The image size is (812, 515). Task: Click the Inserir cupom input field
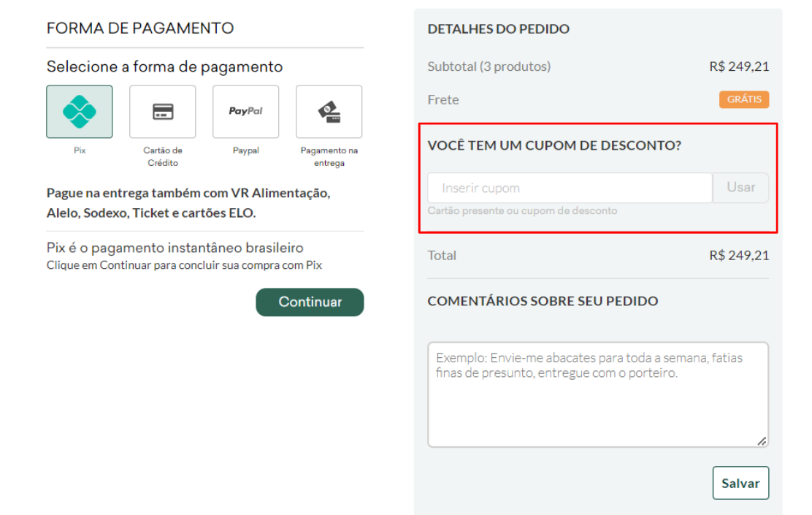click(570, 188)
